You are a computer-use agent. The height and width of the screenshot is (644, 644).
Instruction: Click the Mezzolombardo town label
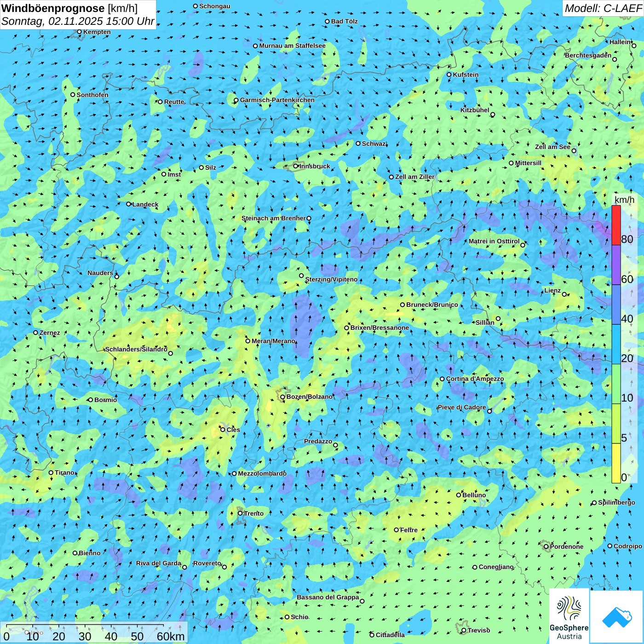tap(262, 473)
